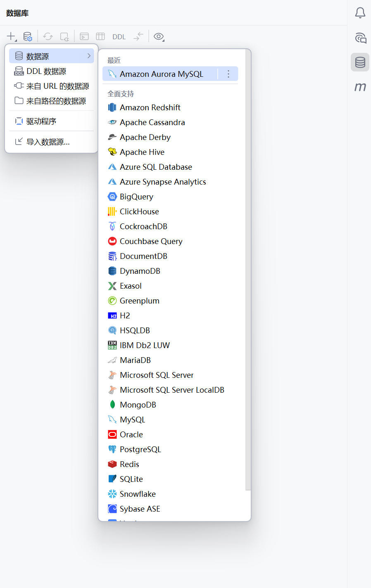
Task: Click Oracle red icon
Action: point(112,434)
